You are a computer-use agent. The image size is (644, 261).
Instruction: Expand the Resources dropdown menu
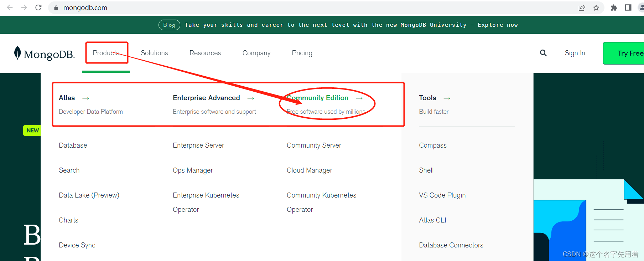coord(205,53)
